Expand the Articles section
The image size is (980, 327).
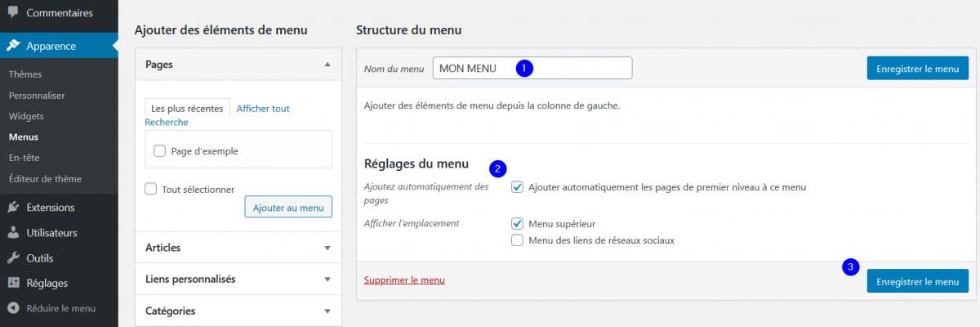(238, 248)
